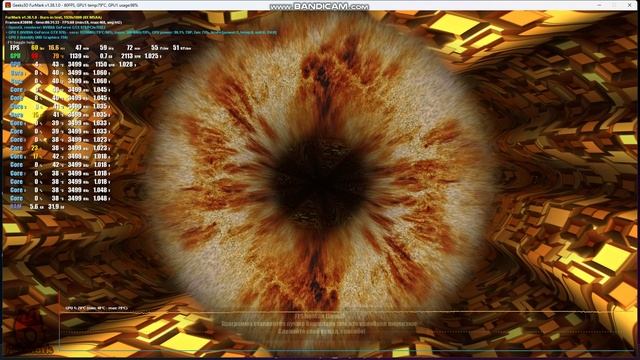Click the GPU 1 temperature graph label

[x=96, y=308]
